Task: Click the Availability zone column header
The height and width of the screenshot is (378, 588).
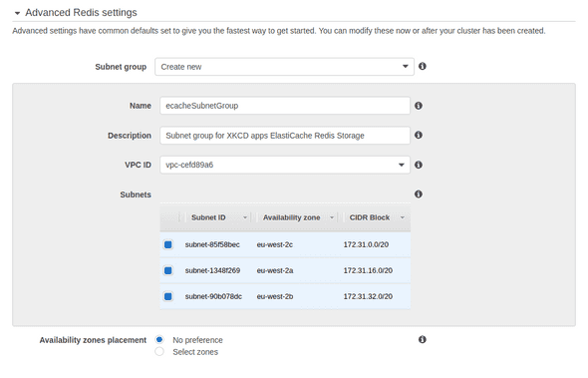Action: (x=291, y=217)
